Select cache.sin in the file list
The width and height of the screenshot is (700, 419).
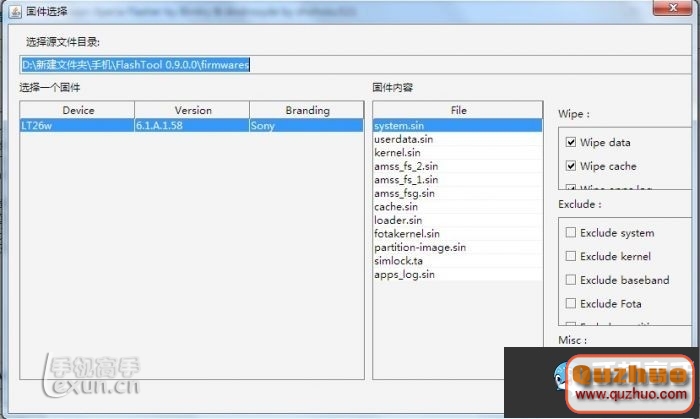[458, 207]
